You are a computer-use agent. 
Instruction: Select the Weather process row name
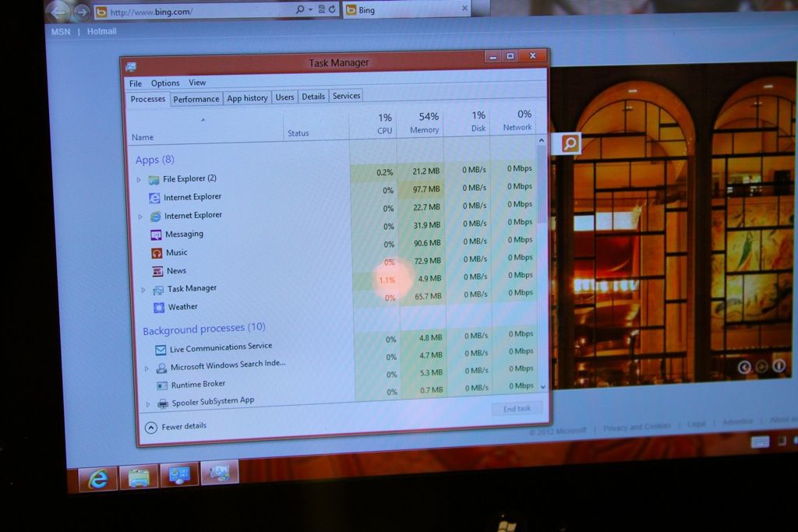[182, 307]
